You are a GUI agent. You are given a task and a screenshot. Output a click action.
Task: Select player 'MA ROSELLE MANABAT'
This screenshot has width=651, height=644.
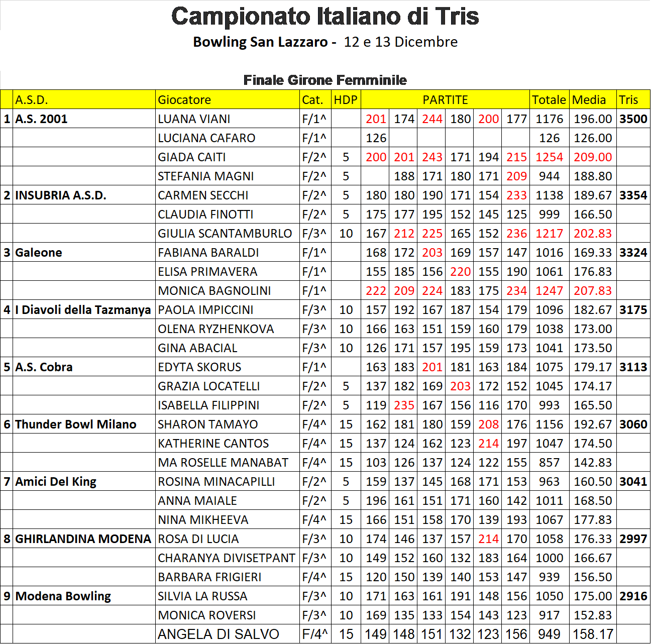223,462
